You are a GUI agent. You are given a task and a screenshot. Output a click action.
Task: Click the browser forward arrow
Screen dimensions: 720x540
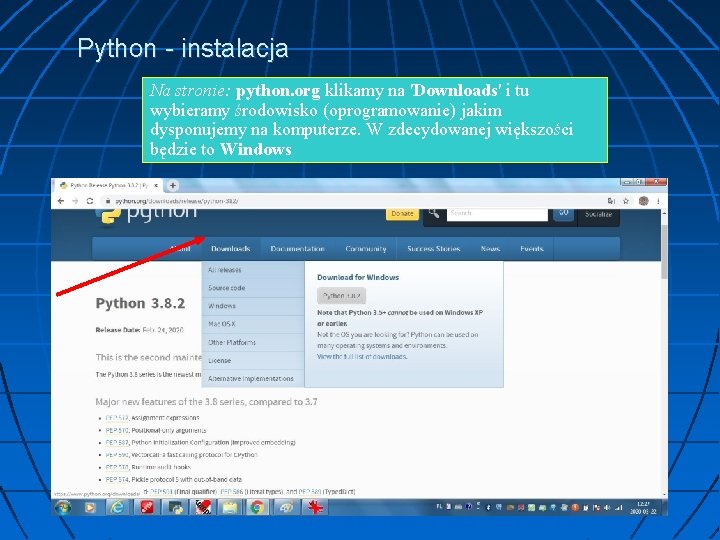[x=75, y=201]
